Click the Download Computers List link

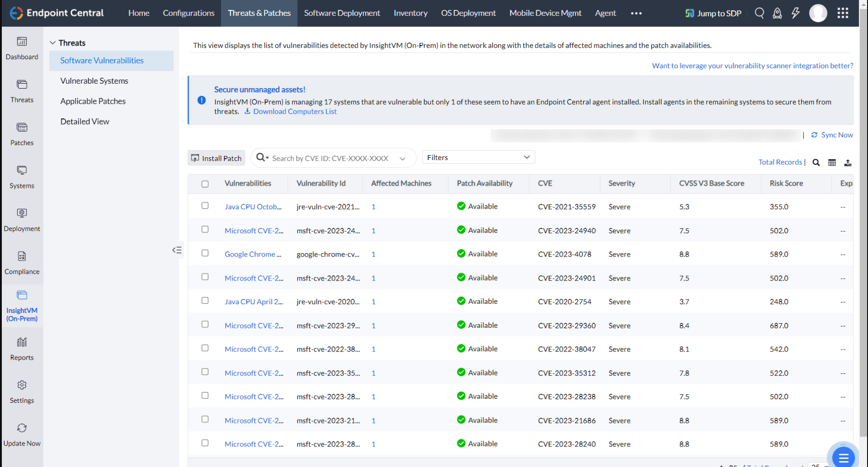tap(295, 111)
